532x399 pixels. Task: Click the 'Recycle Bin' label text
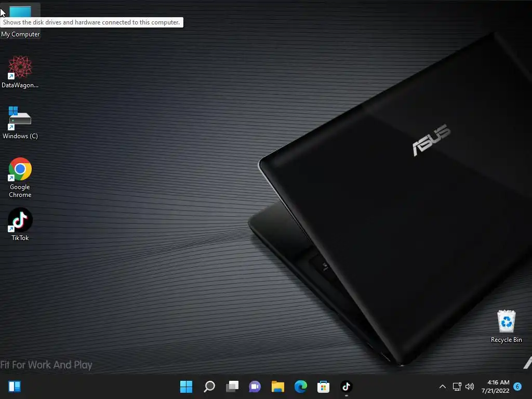click(506, 340)
